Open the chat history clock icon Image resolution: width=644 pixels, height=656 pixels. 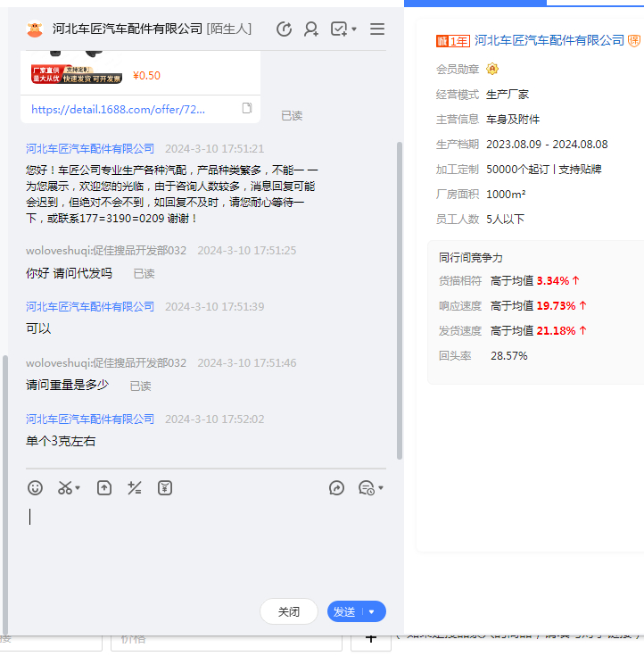point(284,29)
